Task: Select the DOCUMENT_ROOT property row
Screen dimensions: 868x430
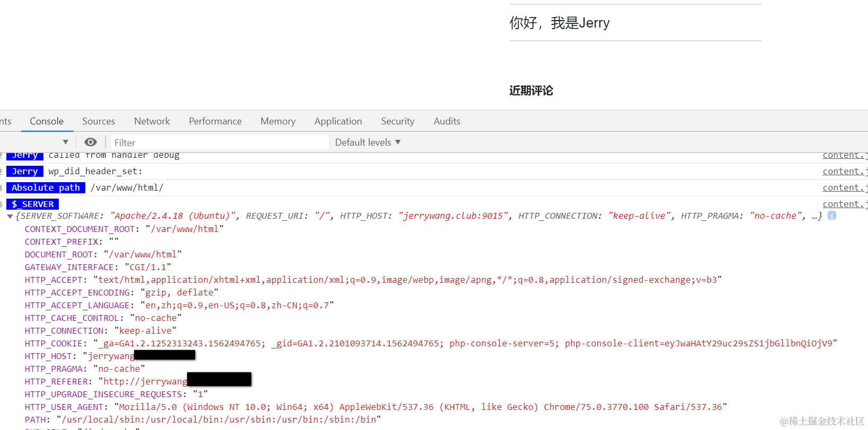Action: [x=103, y=254]
